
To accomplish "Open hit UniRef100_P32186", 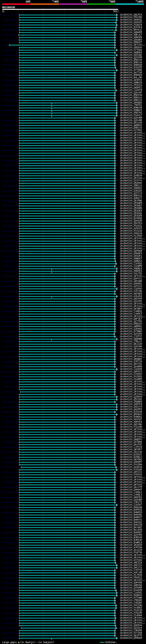I will coord(131,427).
